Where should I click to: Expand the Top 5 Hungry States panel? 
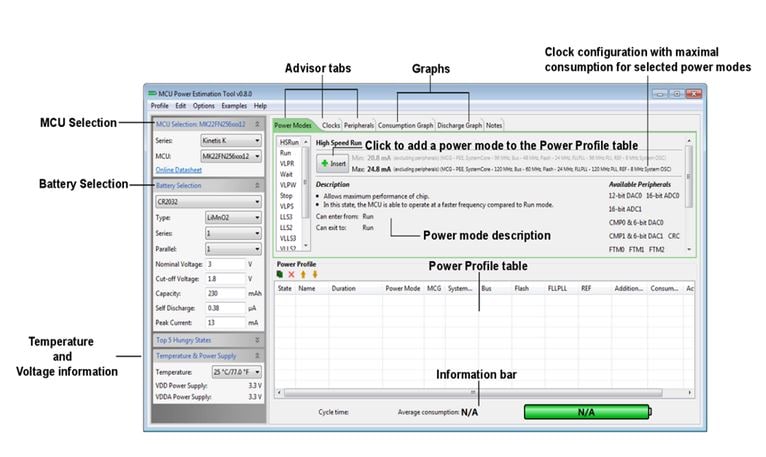pos(258,340)
